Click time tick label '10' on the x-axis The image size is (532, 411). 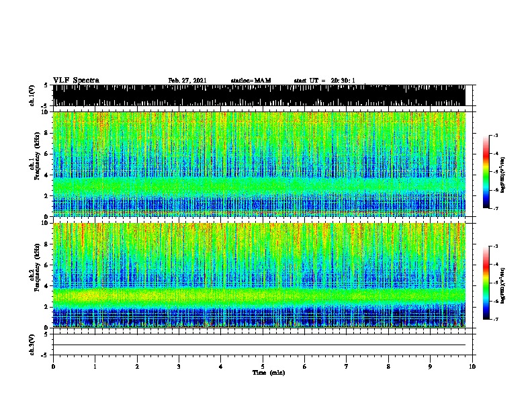click(472, 367)
